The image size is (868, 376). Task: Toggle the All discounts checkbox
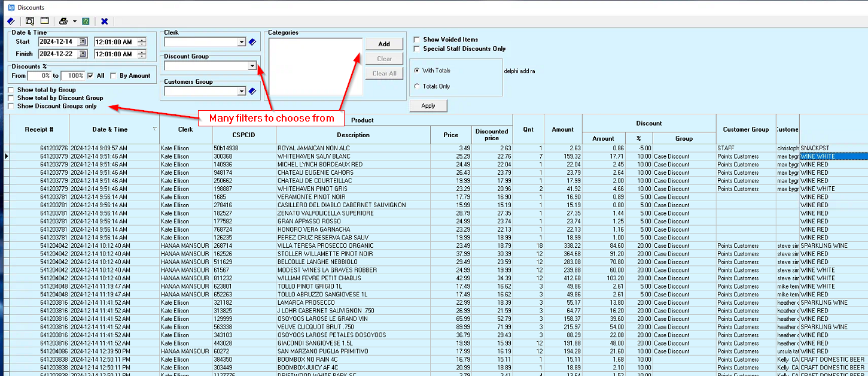tap(90, 76)
